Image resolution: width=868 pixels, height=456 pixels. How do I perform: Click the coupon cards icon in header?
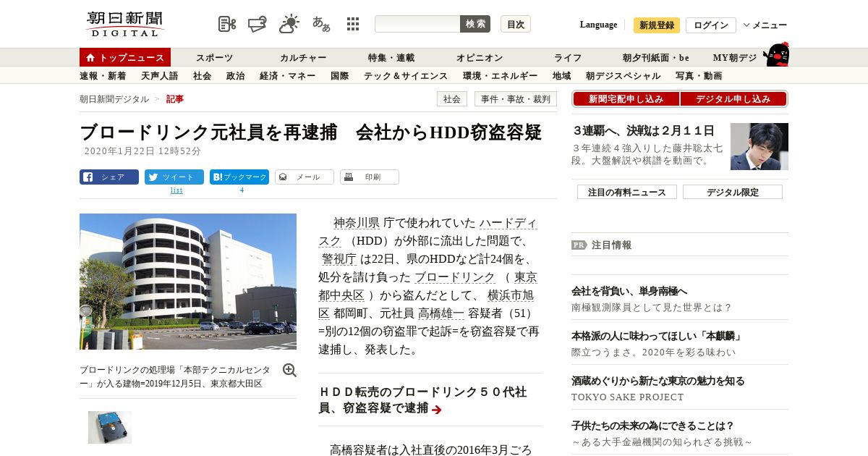(258, 24)
